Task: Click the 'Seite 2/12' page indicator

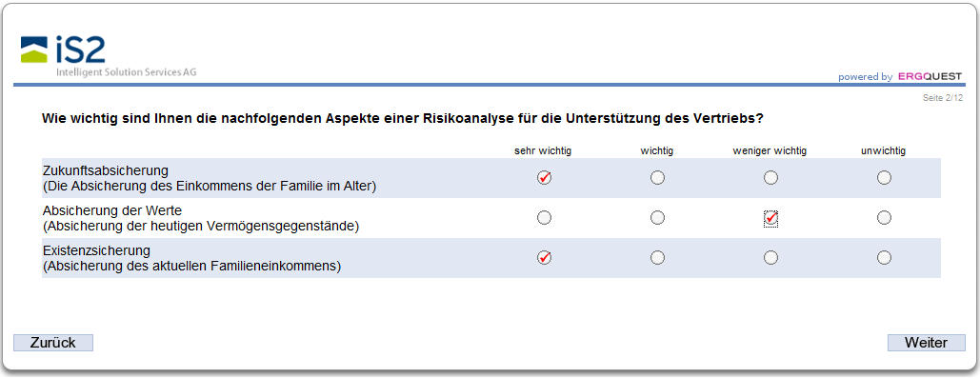Action: tap(943, 98)
